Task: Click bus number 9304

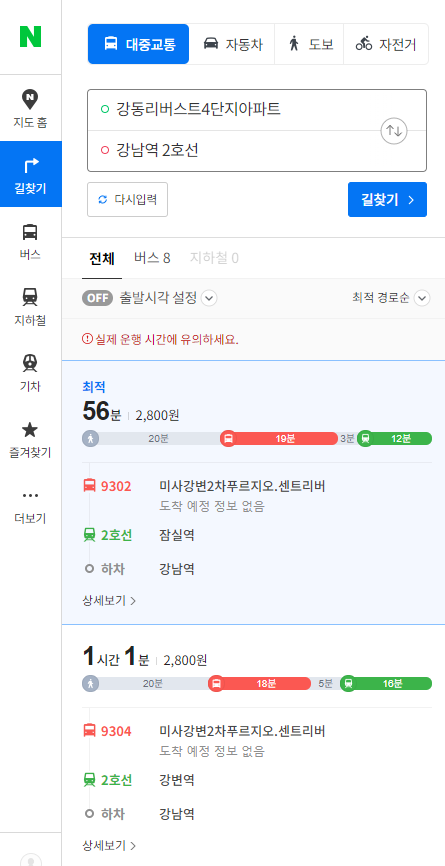Action: [x=116, y=731]
